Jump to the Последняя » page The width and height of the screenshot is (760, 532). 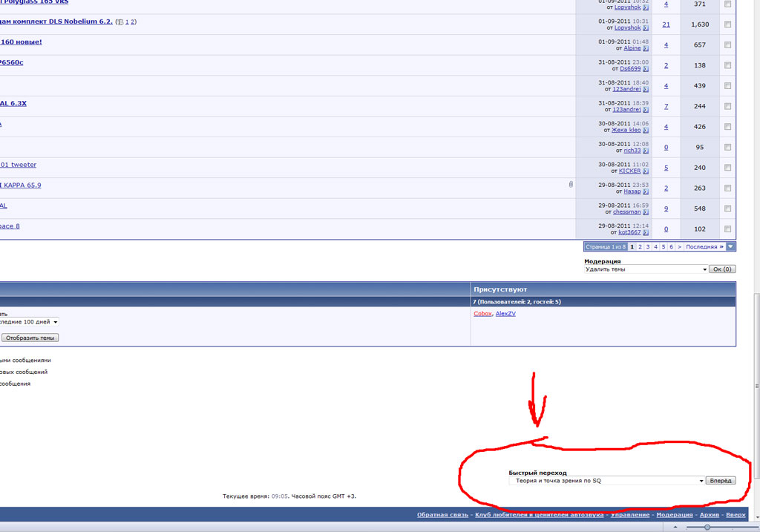coord(704,246)
